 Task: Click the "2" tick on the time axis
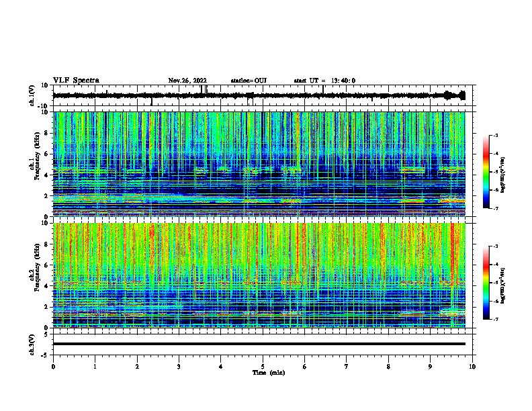(x=137, y=367)
